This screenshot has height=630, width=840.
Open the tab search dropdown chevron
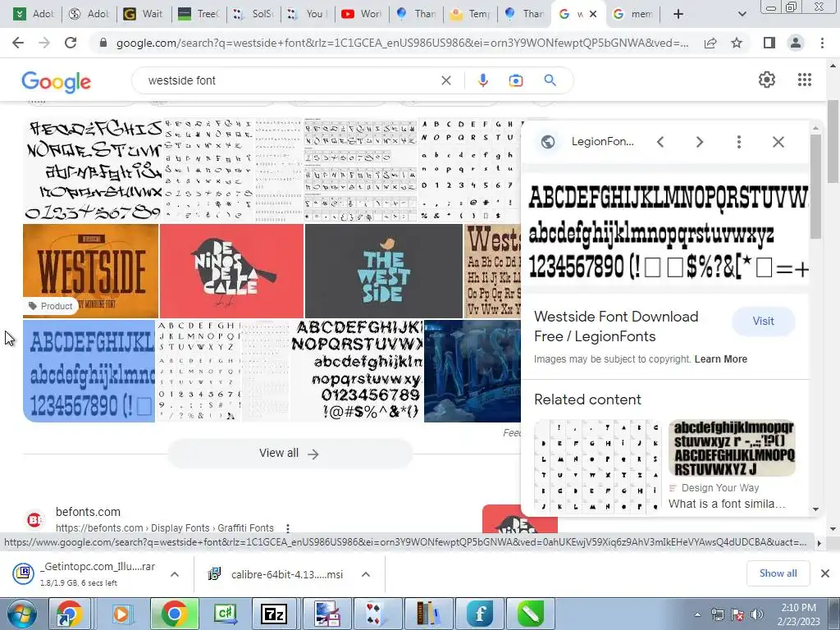click(742, 14)
